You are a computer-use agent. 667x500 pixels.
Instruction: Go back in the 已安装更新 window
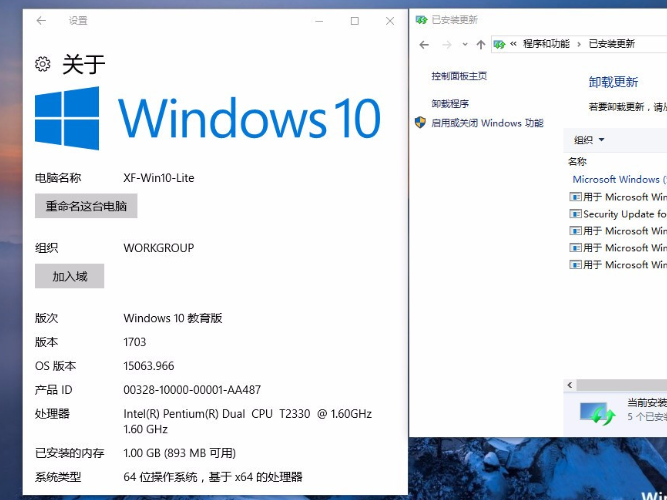tap(424, 44)
